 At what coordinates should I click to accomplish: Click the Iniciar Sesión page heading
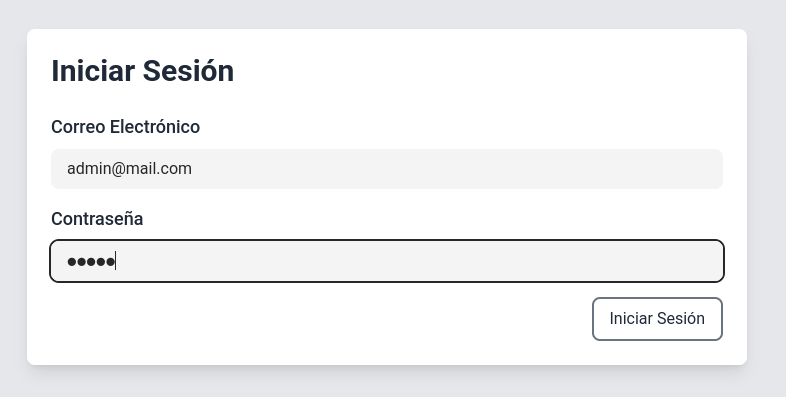tap(143, 71)
